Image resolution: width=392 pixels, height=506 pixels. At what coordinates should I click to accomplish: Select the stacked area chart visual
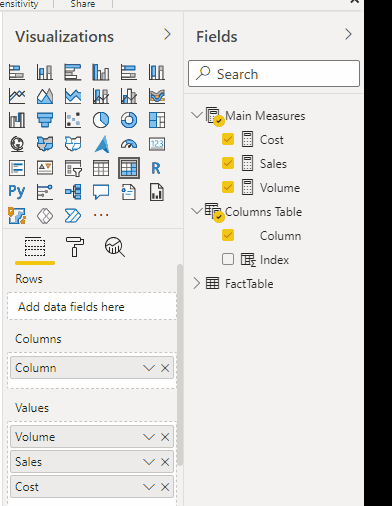coord(73,96)
